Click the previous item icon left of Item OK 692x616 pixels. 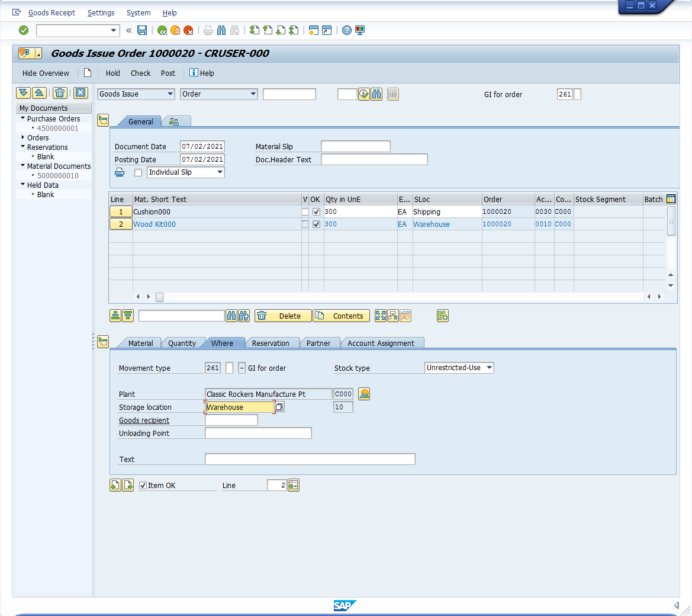[x=115, y=485]
